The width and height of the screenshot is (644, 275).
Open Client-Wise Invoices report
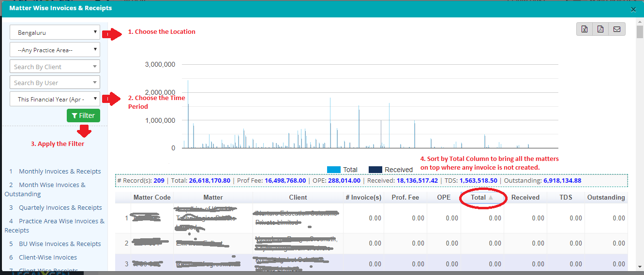point(48,257)
